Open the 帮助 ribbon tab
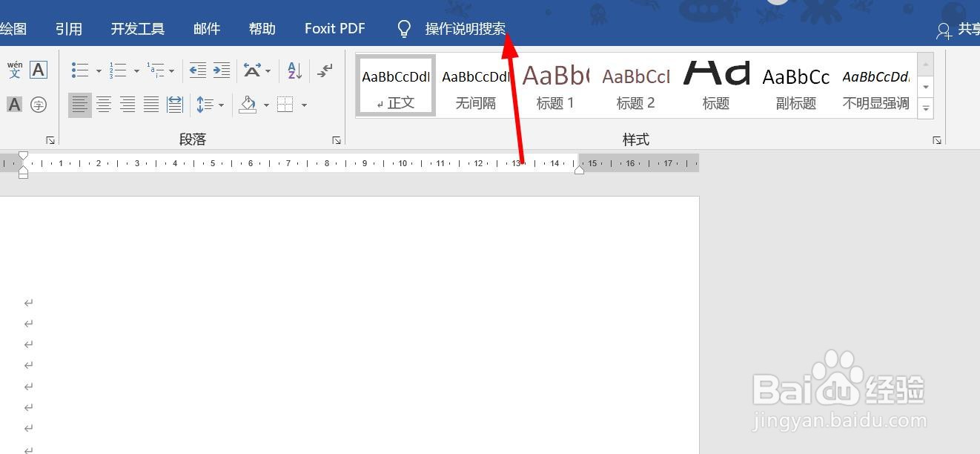The height and width of the screenshot is (454, 980). pyautogui.click(x=262, y=29)
